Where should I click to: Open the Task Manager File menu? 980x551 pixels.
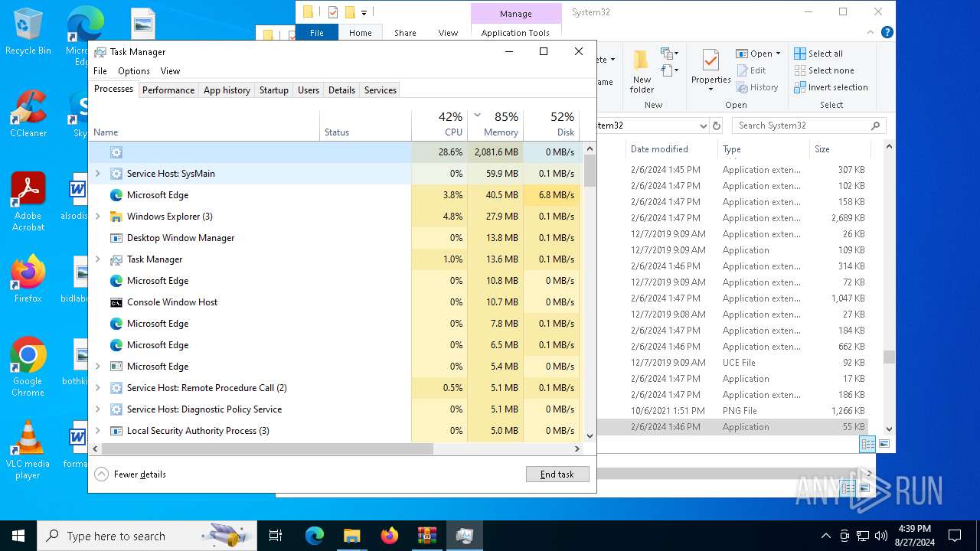click(100, 70)
